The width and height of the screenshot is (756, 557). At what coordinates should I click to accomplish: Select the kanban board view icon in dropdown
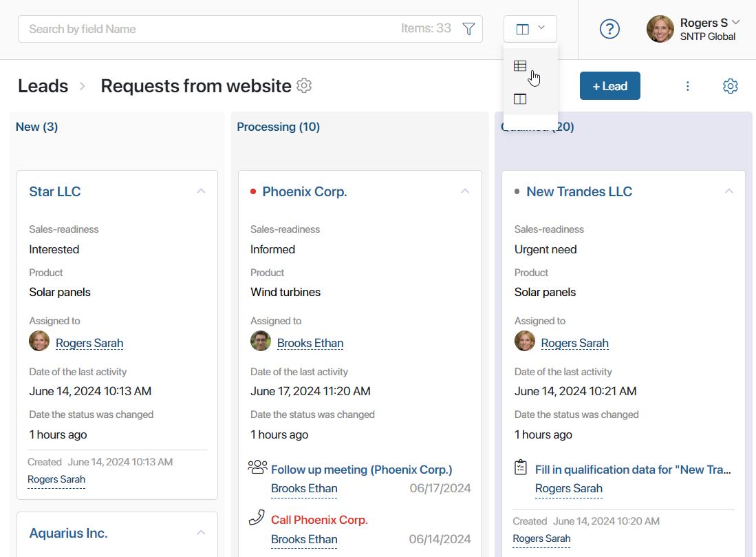pos(520,99)
